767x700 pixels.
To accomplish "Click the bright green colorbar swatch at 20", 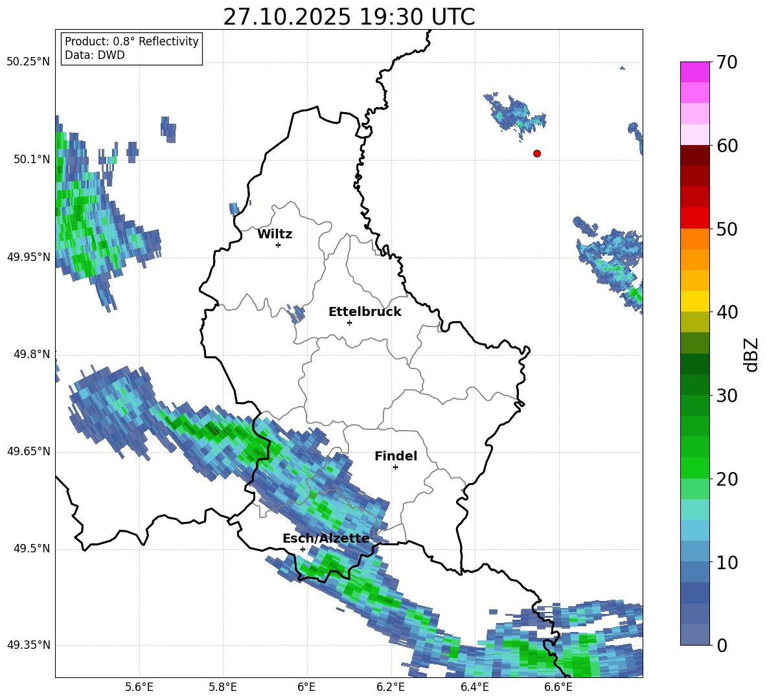I will click(694, 468).
